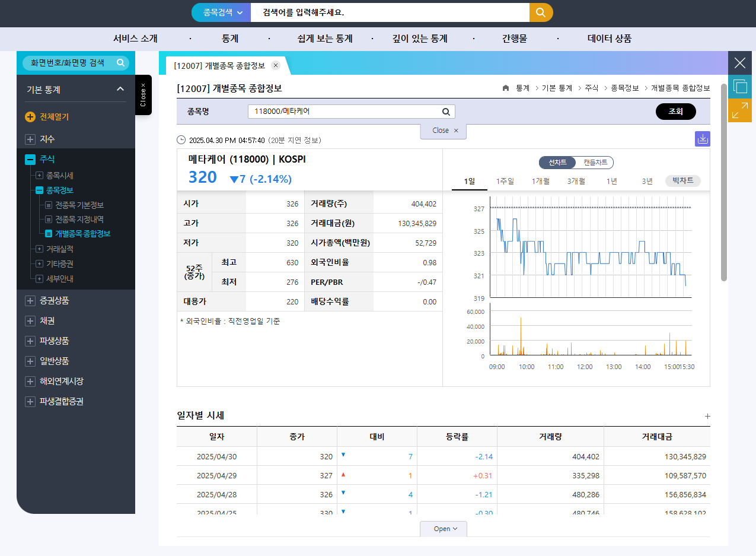
Task: Click the orange 전체열기 plus icon
Action: click(x=30, y=117)
